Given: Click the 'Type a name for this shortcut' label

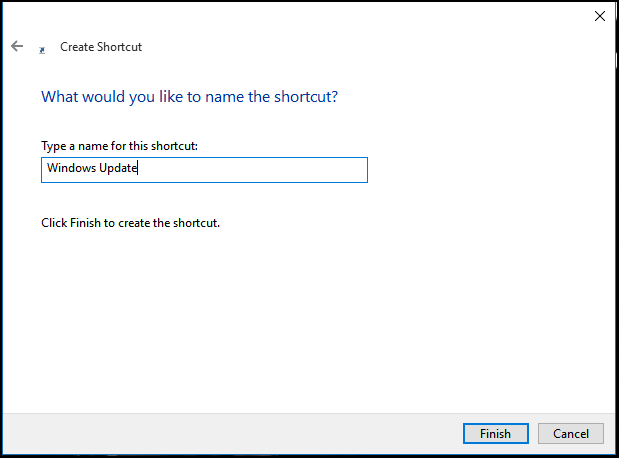Looking at the screenshot, I should click(x=119, y=146).
